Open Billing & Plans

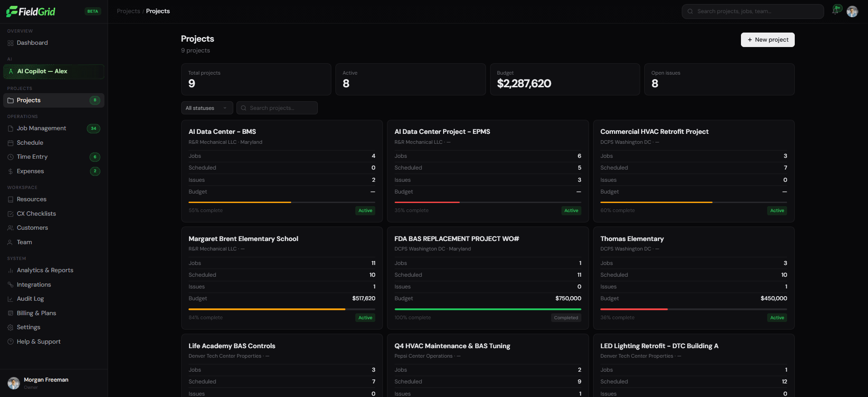coord(54,313)
